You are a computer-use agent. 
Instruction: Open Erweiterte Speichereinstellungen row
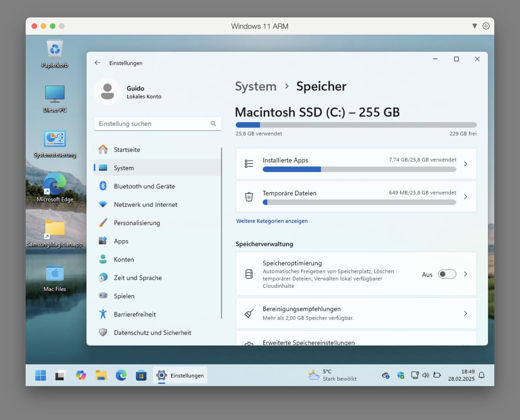click(x=356, y=338)
